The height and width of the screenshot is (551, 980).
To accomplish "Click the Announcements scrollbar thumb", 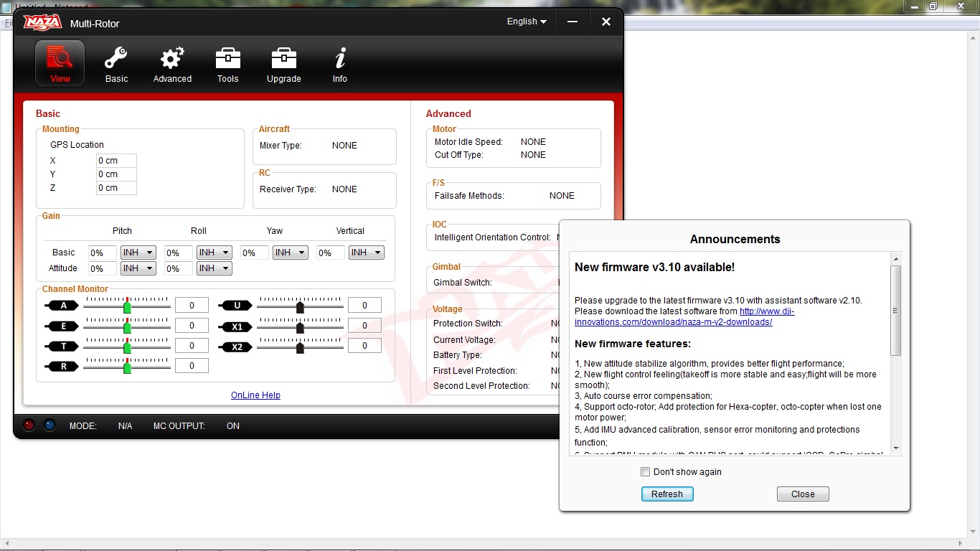I will click(x=895, y=310).
